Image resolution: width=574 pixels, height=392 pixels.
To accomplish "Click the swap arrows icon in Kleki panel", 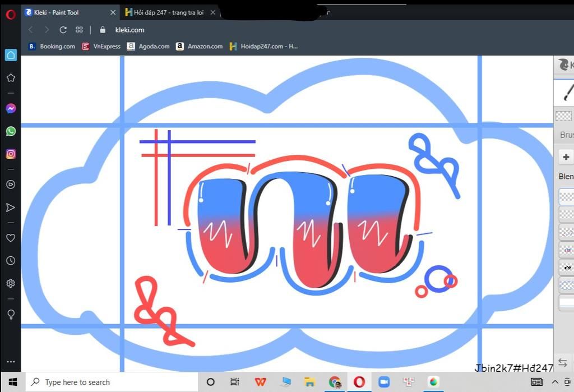I will pos(563,363).
